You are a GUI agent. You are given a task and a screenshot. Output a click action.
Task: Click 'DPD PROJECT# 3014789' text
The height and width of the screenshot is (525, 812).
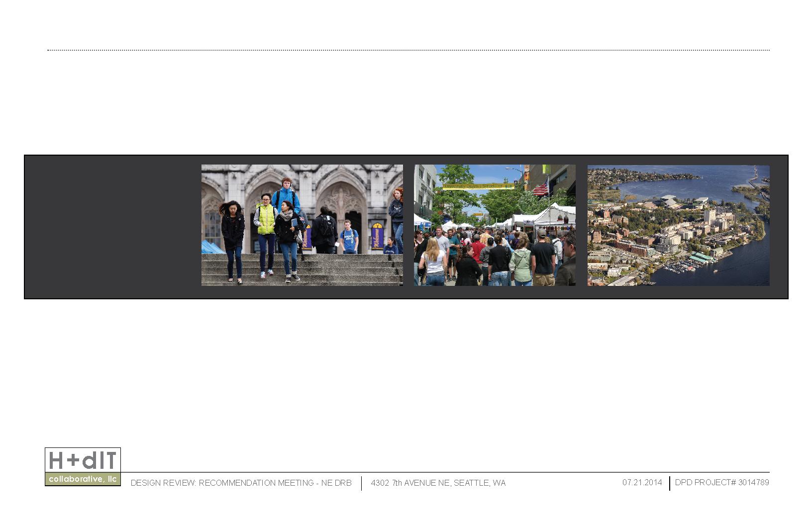click(x=722, y=482)
